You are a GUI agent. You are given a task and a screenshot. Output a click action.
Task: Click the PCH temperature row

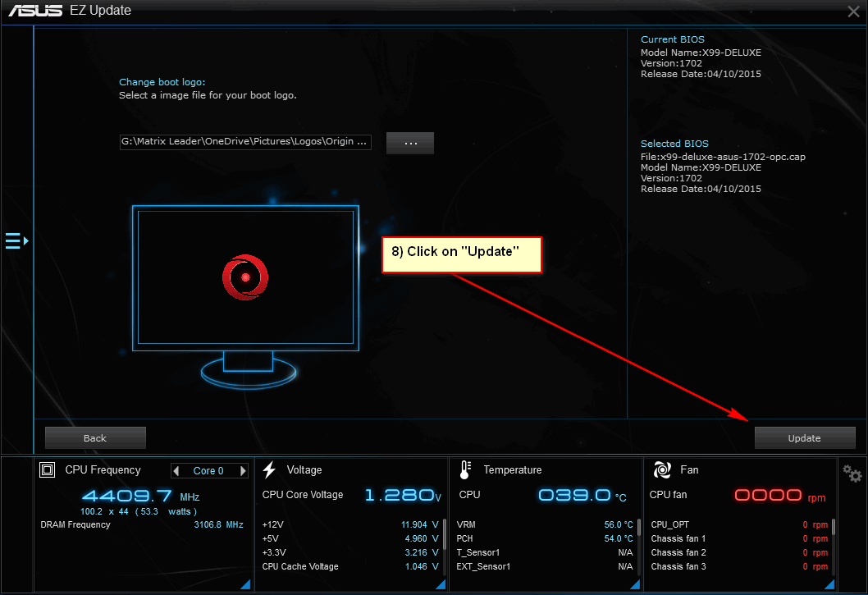[x=545, y=538]
